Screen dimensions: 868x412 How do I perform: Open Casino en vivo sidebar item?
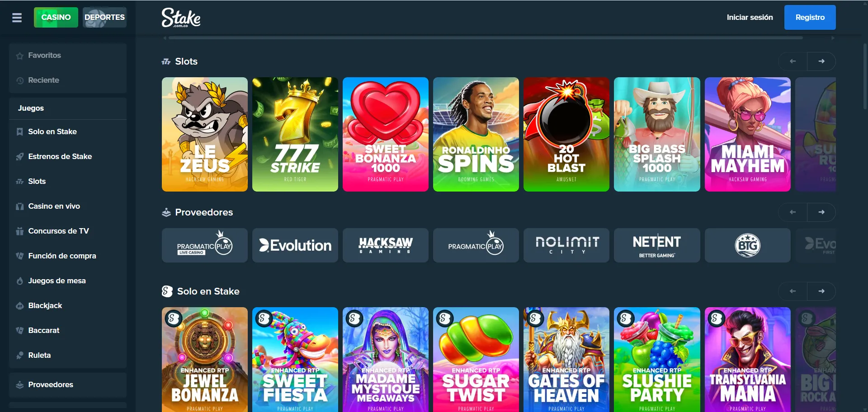tap(68, 206)
